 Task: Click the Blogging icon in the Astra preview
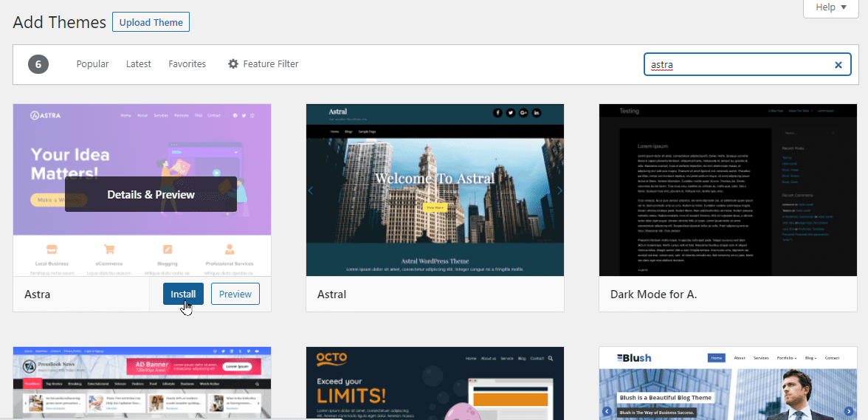click(167, 249)
